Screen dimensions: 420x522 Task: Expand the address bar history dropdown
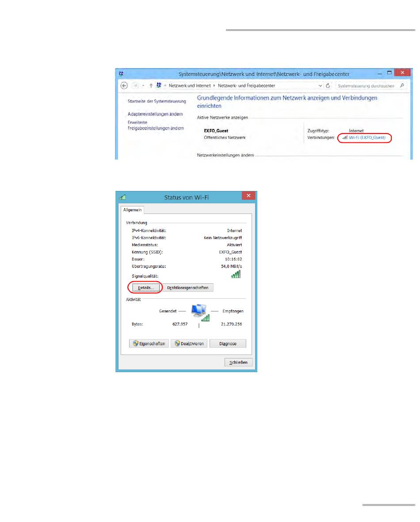coord(320,86)
